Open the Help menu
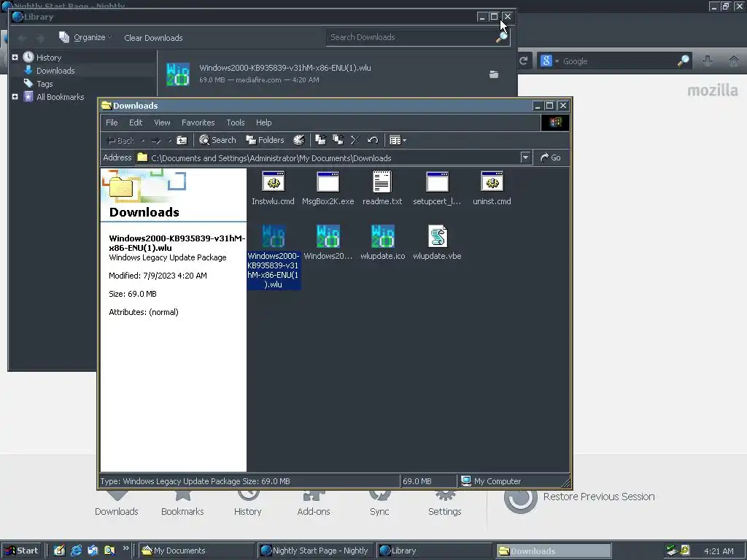 263,122
